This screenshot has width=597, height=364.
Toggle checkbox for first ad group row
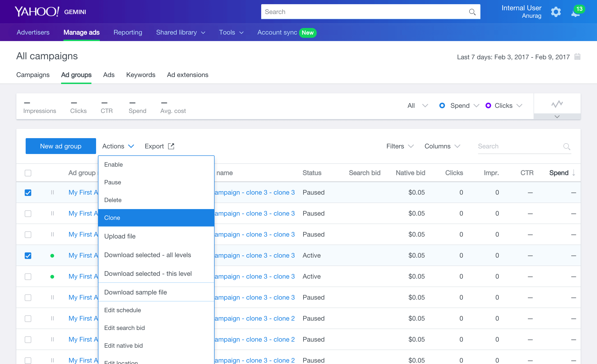(28, 192)
